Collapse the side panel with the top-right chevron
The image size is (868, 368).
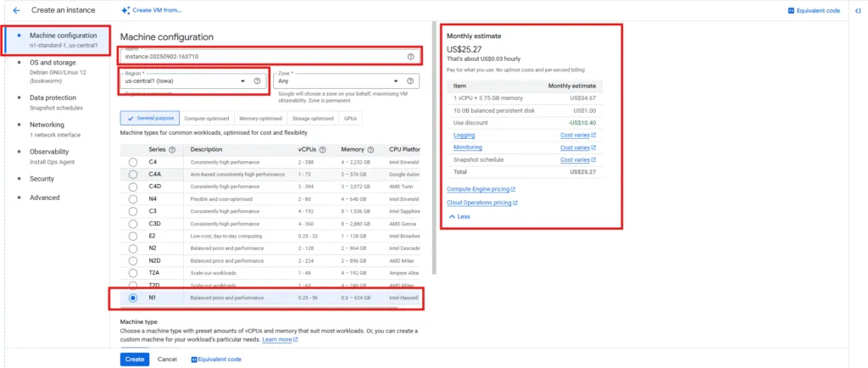point(858,10)
